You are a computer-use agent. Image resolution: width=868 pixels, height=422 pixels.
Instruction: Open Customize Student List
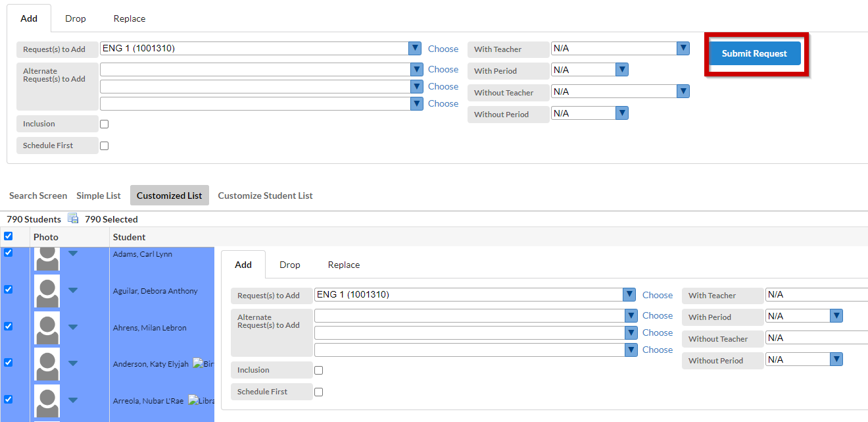(265, 195)
